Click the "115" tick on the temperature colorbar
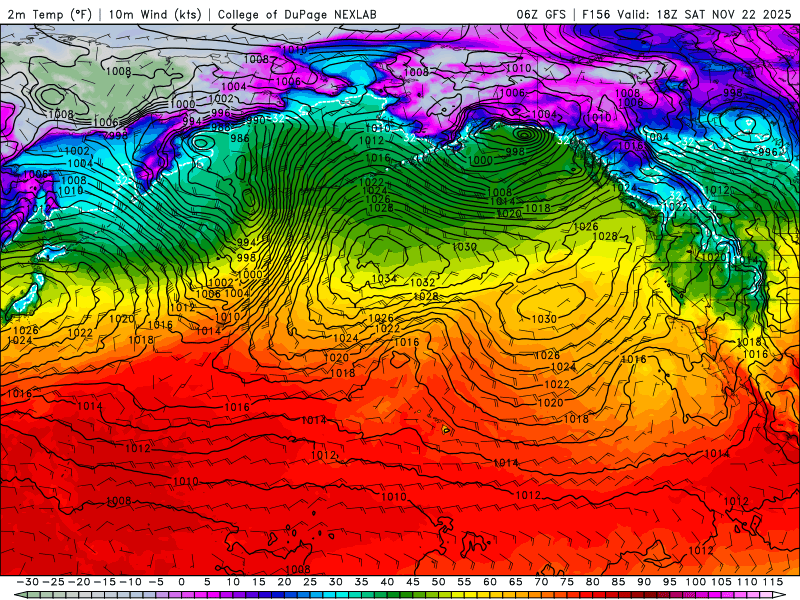800x600 pixels. (772, 582)
